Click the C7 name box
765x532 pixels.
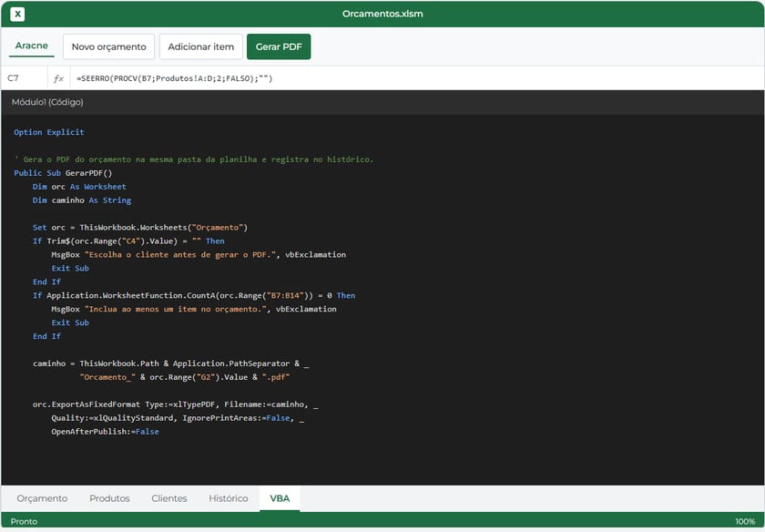pos(25,78)
